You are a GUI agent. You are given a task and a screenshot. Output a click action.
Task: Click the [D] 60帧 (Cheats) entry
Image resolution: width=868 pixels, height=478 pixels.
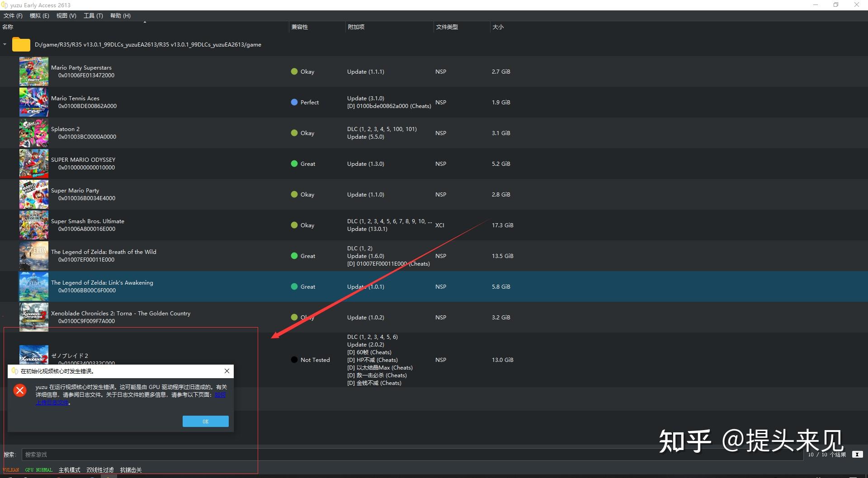(369, 352)
